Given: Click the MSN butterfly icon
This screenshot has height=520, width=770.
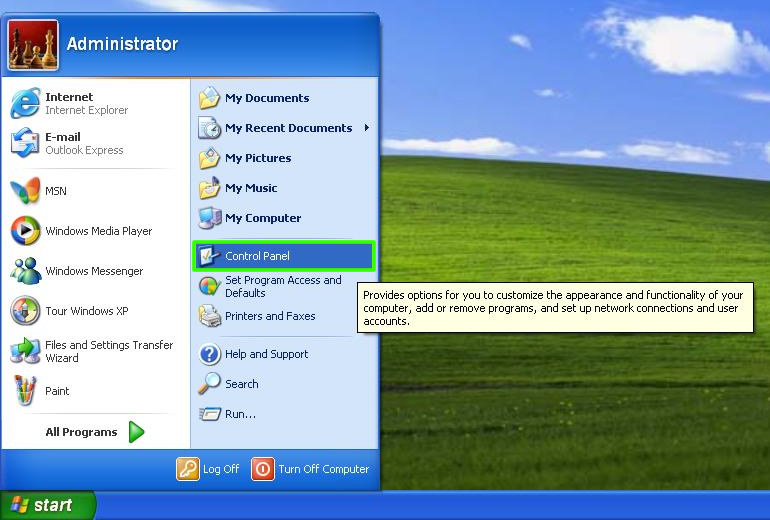Looking at the screenshot, I should point(25,191).
